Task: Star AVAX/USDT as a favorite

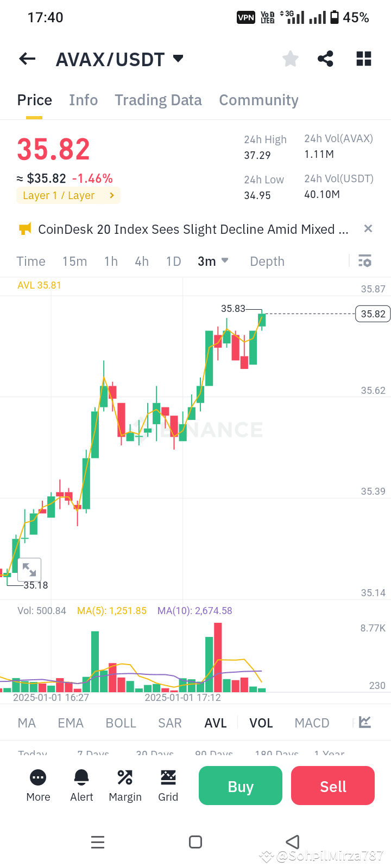Action: [x=290, y=59]
